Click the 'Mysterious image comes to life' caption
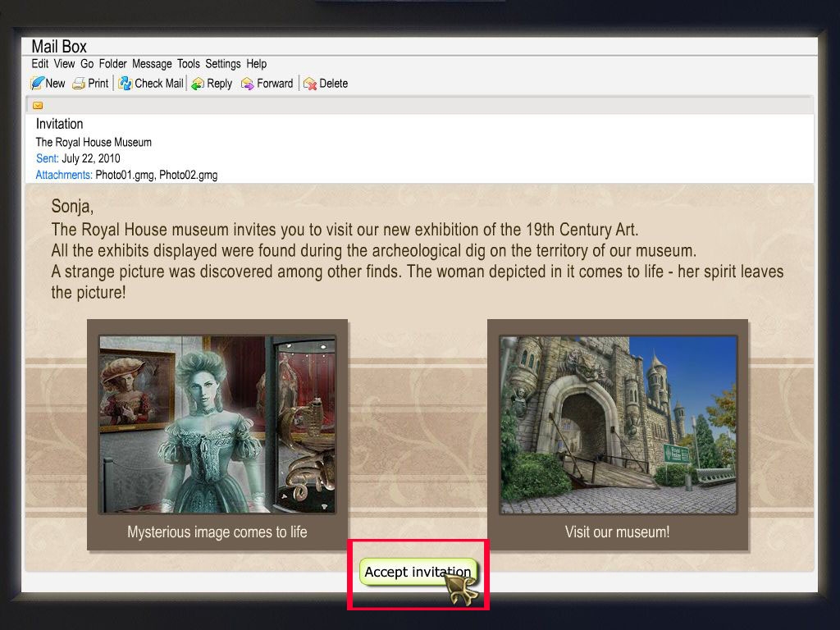This screenshot has height=630, width=840. pyautogui.click(x=217, y=532)
